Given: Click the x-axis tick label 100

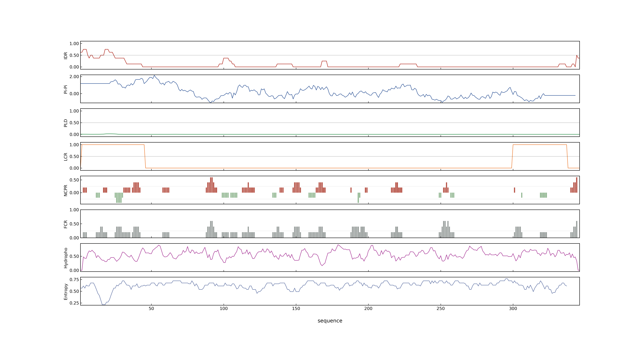Looking at the screenshot, I should 223,309.
